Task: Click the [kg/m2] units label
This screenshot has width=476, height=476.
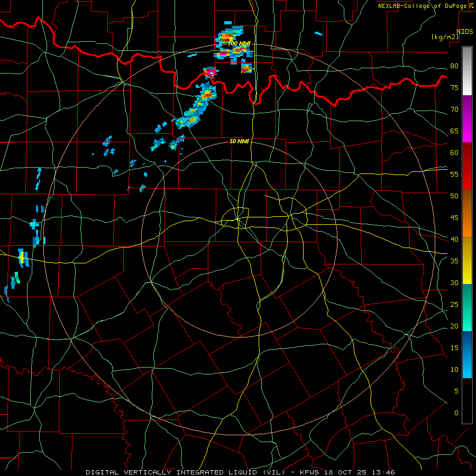Action: (445, 37)
